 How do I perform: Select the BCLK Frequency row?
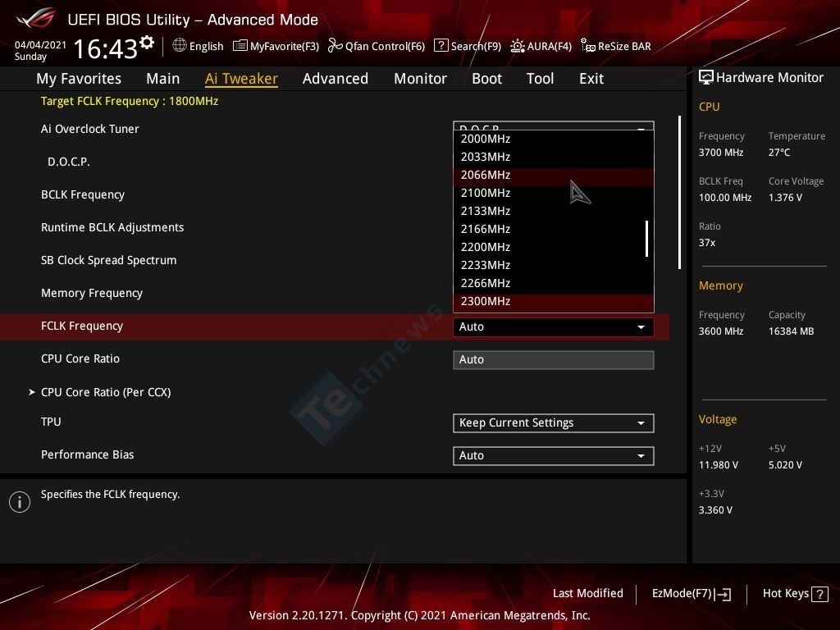tap(83, 195)
